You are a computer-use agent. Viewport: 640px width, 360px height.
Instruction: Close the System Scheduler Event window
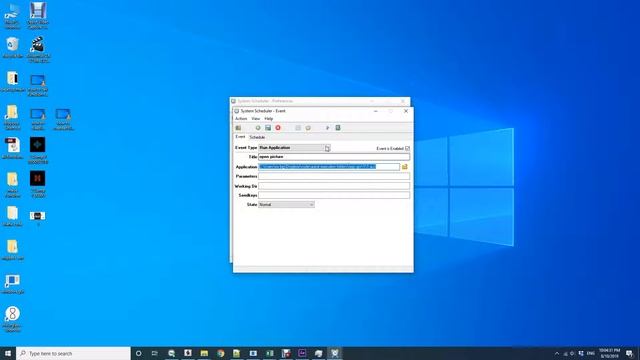click(x=406, y=111)
